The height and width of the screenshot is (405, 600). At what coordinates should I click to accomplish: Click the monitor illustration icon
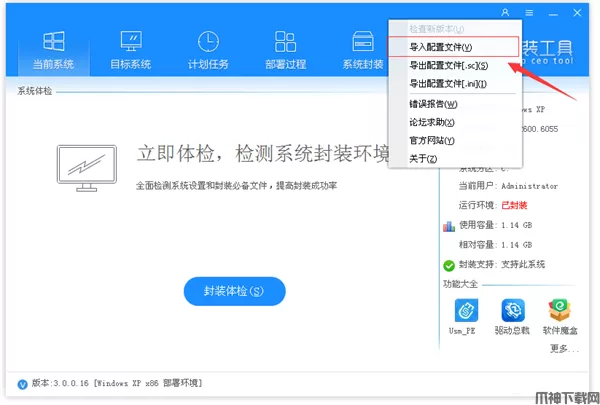click(87, 168)
